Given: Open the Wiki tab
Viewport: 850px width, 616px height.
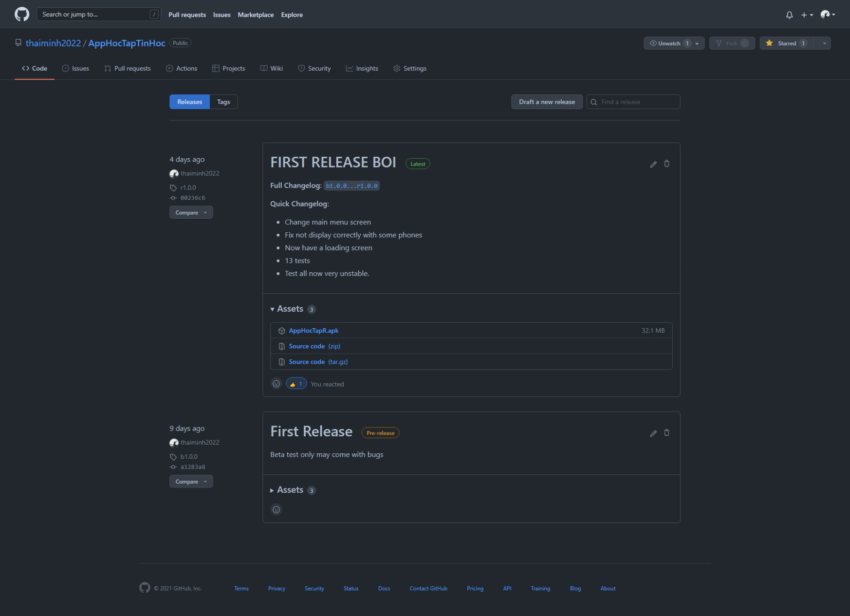Looking at the screenshot, I should [x=271, y=68].
